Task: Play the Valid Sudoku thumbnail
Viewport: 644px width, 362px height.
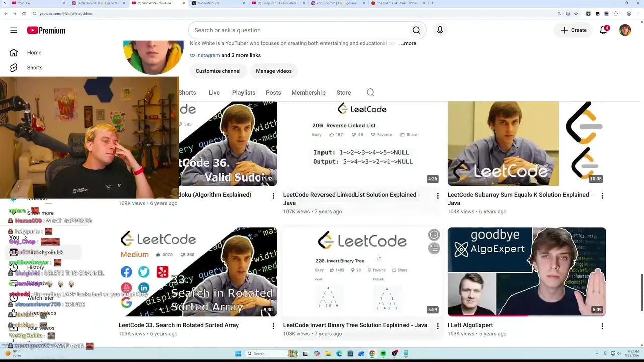Action: [227, 144]
